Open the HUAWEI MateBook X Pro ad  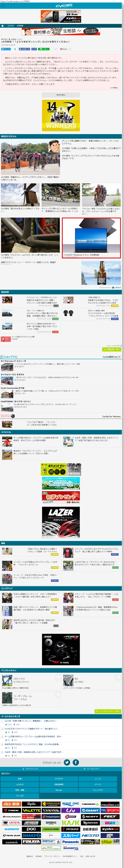click(x=91, y=238)
